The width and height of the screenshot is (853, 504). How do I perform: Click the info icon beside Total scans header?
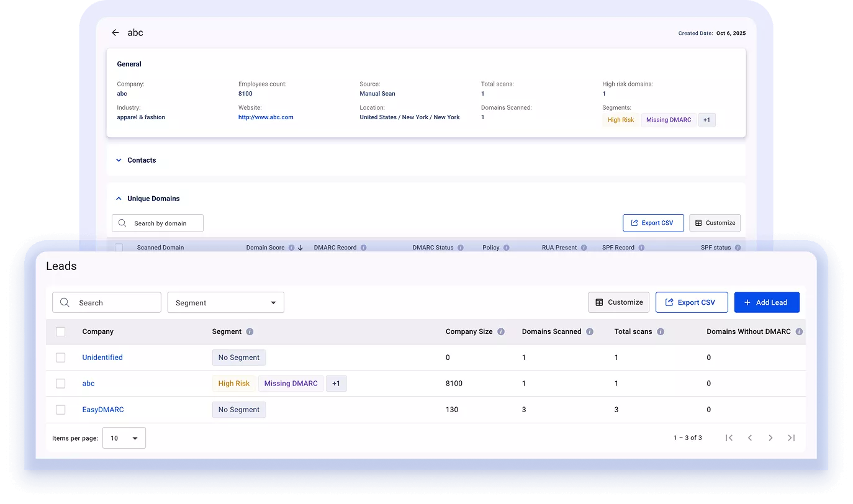tap(661, 331)
